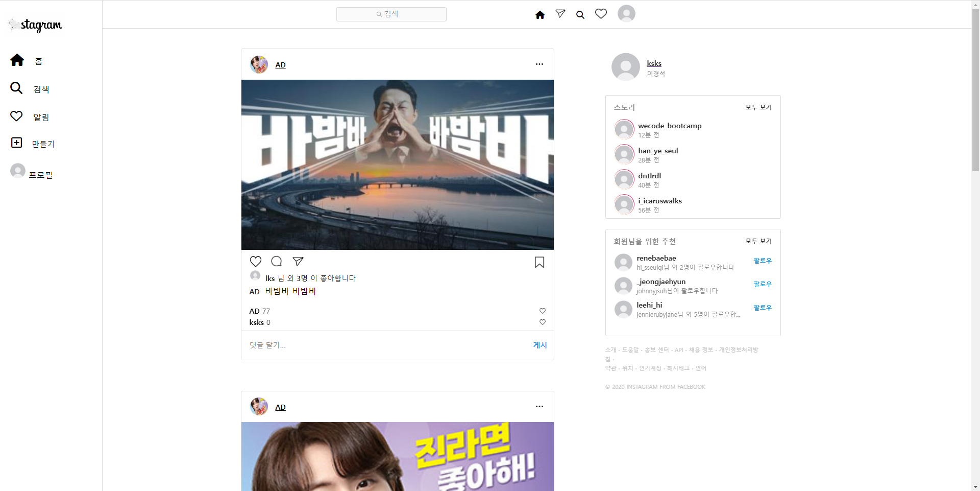Screen dimensions: 980x491
Task: Click 모두 보기 next to 스토리
Action: [x=758, y=107]
